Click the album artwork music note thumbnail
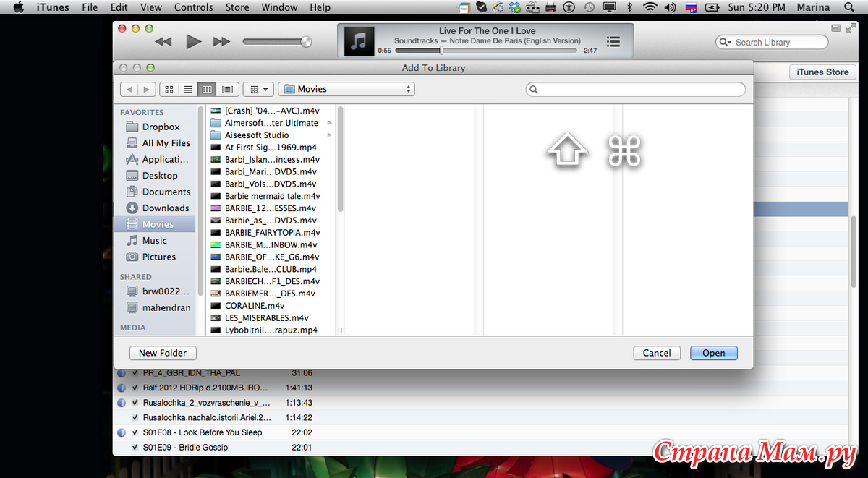Viewport: 868px width, 478px height. coord(359,41)
